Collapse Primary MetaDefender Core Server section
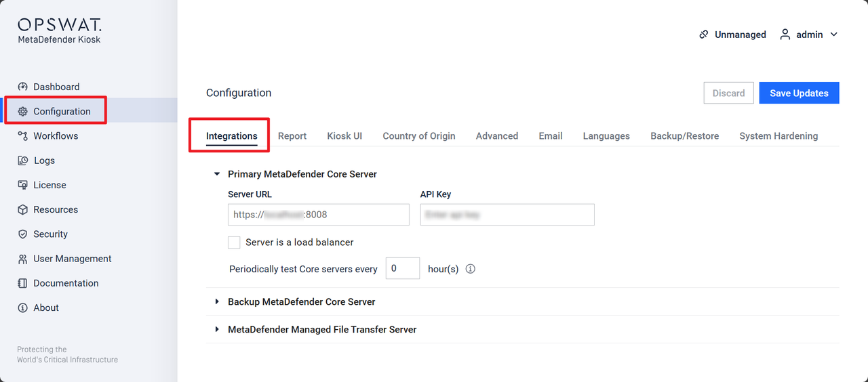 click(x=217, y=174)
